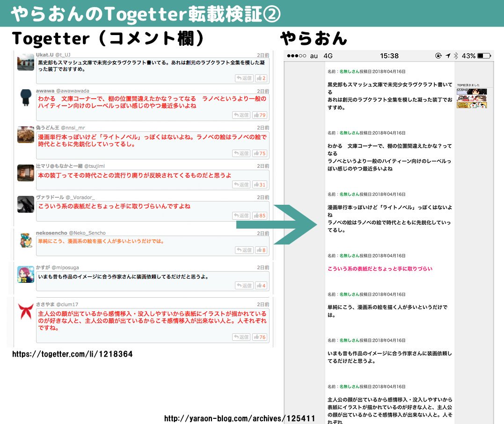The width and height of the screenshot is (504, 424).
Task: Like awawa's comment showing 79
Action: point(259,115)
